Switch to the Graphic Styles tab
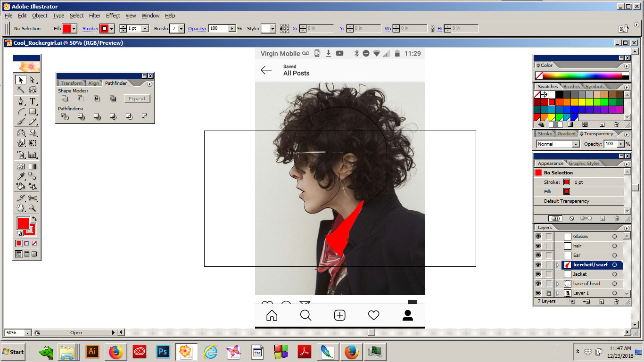Image resolution: width=644 pixels, height=362 pixels. [x=584, y=164]
